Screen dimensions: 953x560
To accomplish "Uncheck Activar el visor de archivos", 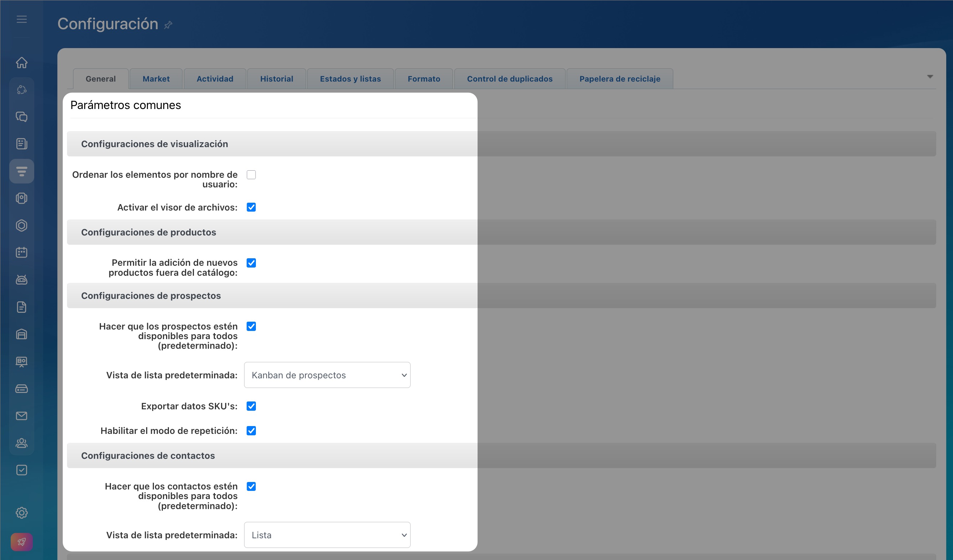I will 251,207.
